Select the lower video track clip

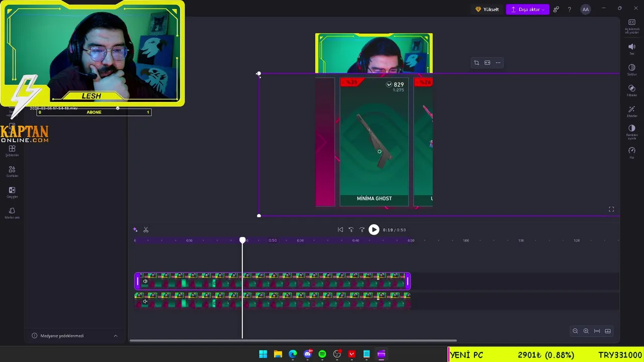[x=272, y=301]
